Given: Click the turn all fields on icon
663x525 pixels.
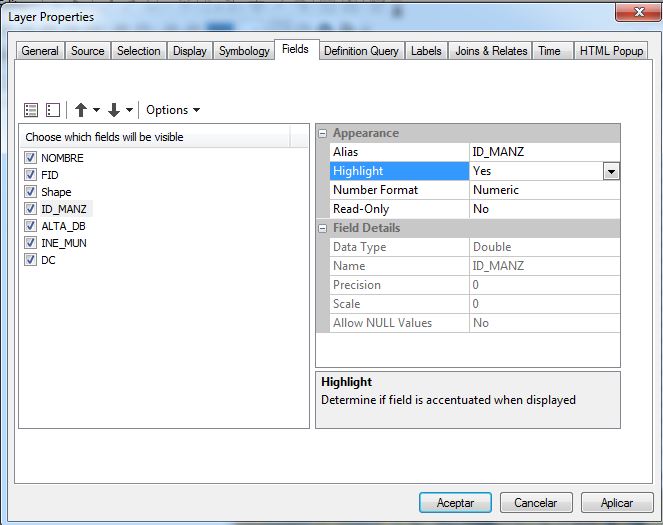Looking at the screenshot, I should [x=31, y=110].
